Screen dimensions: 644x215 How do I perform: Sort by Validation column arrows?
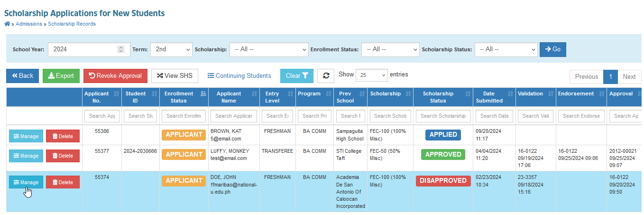[x=551, y=94]
